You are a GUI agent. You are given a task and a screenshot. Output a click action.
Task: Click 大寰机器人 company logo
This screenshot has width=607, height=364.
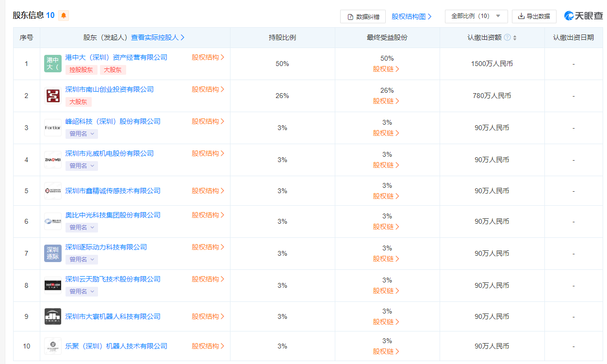coord(53,316)
